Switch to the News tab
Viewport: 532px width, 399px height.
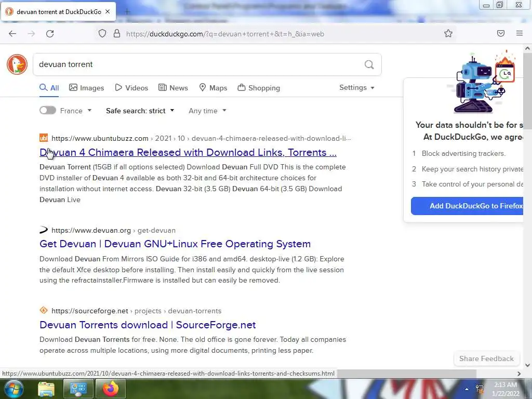click(x=173, y=88)
